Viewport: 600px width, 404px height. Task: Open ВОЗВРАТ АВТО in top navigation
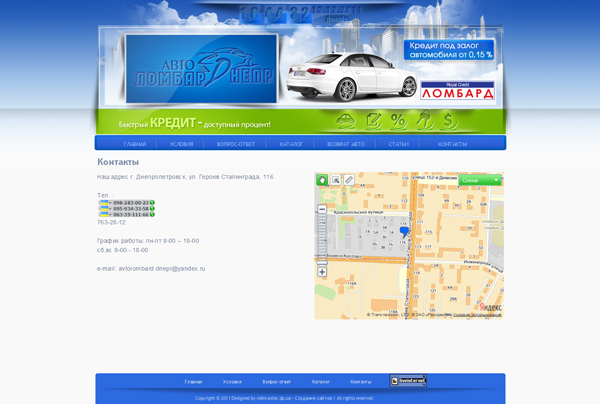[346, 144]
